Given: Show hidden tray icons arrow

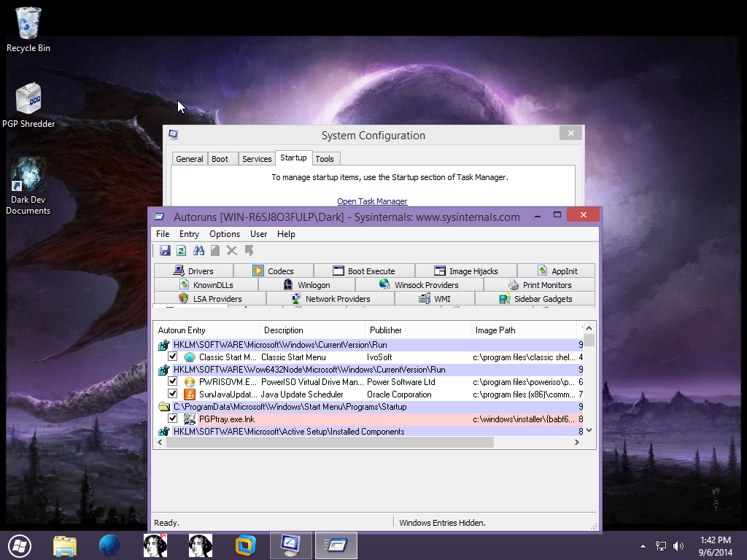Looking at the screenshot, I should (x=643, y=546).
